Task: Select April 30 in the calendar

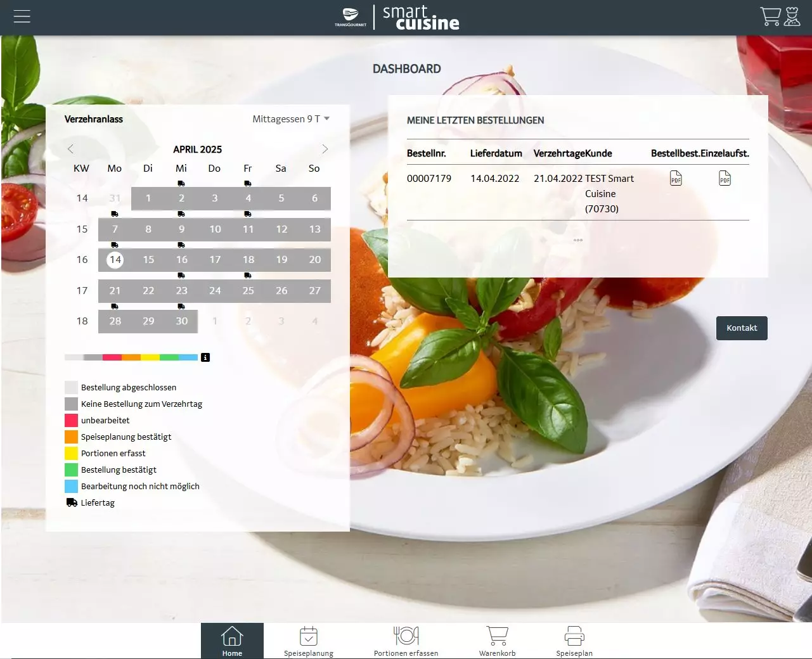Action: [182, 321]
